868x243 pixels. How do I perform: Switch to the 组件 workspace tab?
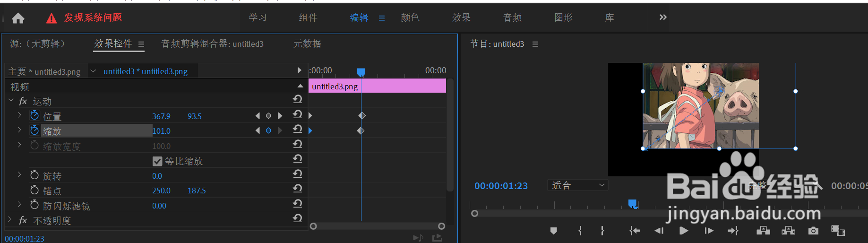coord(308,17)
